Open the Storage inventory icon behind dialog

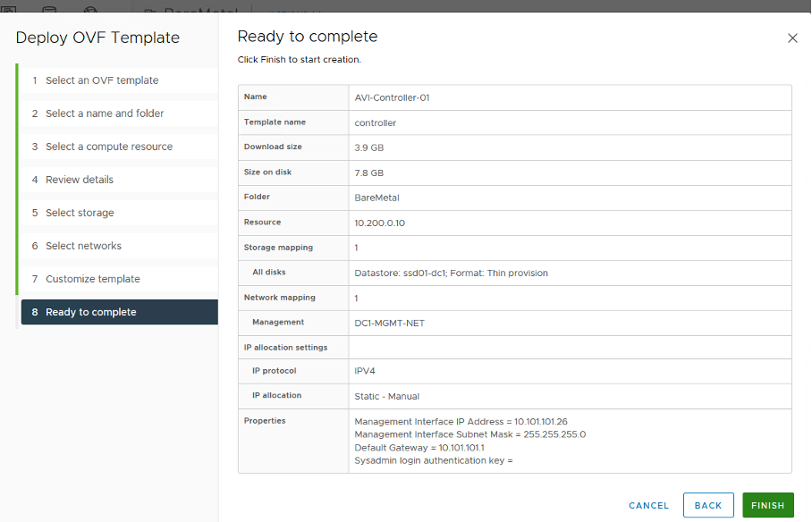click(x=49, y=9)
